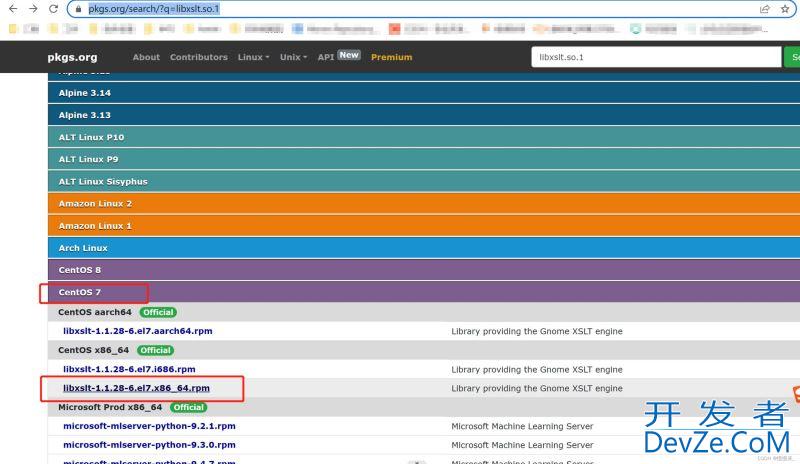Image resolution: width=800 pixels, height=464 pixels.
Task: Click the libxslt.so.1 search input field
Action: coord(655,57)
